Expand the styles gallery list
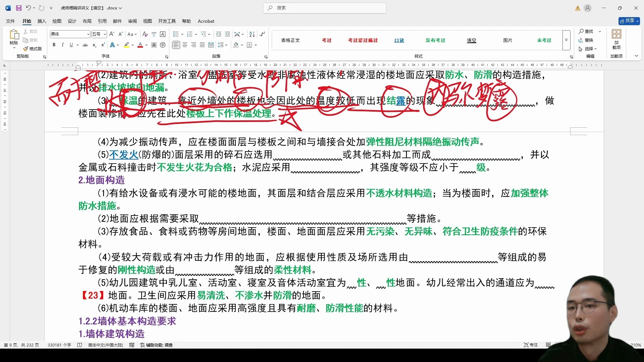Image resolution: width=644 pixels, height=362 pixels. [566, 40]
